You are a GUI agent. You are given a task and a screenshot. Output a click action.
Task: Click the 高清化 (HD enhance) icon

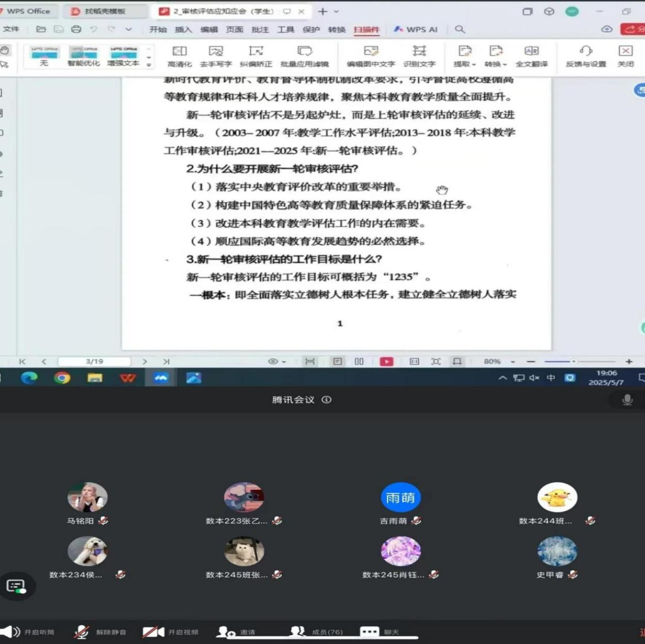click(179, 55)
